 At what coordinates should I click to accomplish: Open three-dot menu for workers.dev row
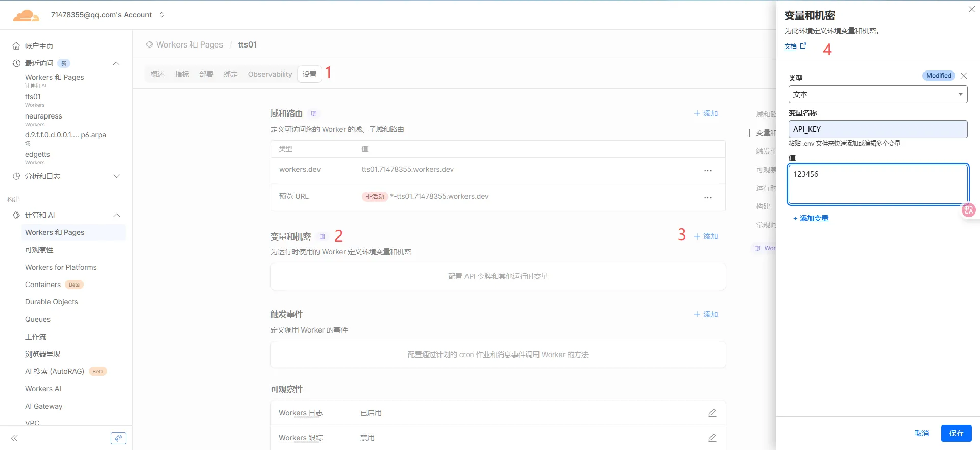point(707,171)
